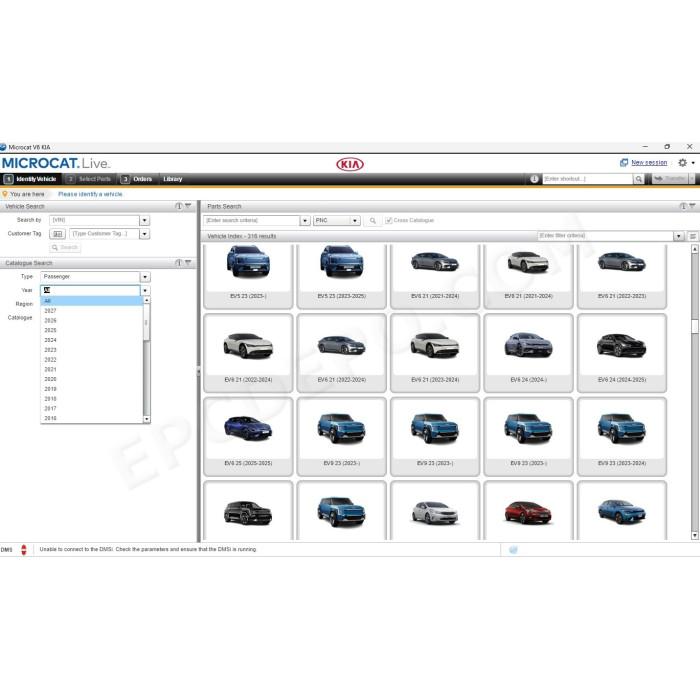
Task: Click the parts search magnifier icon
Action: [x=372, y=221]
